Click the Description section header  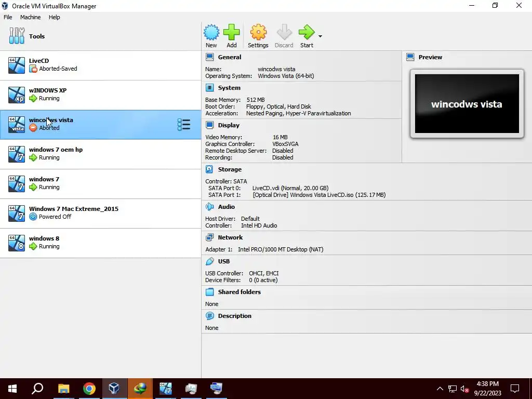(x=234, y=315)
